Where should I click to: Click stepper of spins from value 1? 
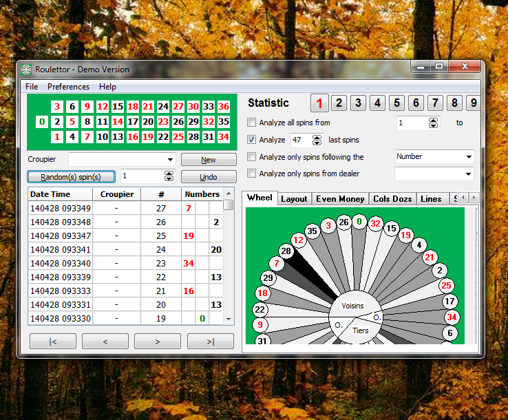click(433, 123)
